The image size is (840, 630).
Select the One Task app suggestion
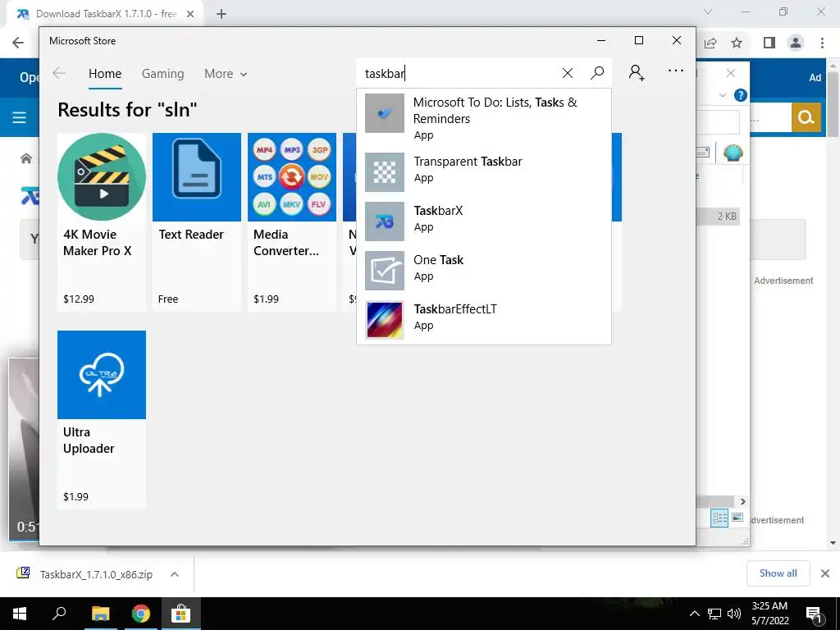click(484, 270)
